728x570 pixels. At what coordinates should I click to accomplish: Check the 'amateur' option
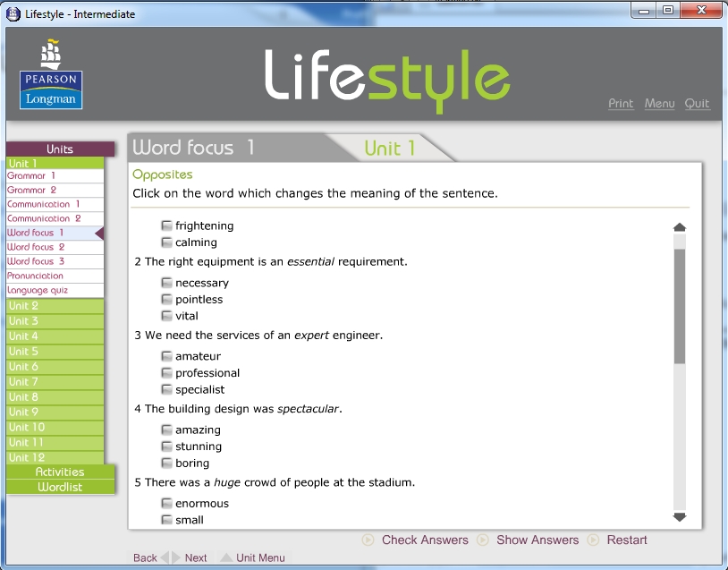coord(166,356)
